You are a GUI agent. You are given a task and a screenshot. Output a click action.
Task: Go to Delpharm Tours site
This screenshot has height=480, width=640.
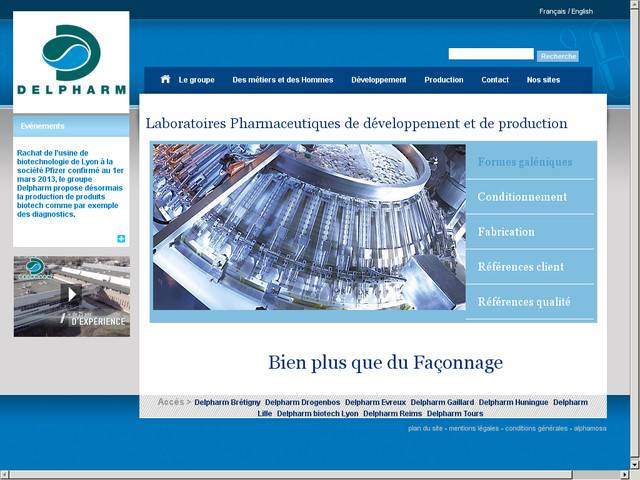[455, 413]
